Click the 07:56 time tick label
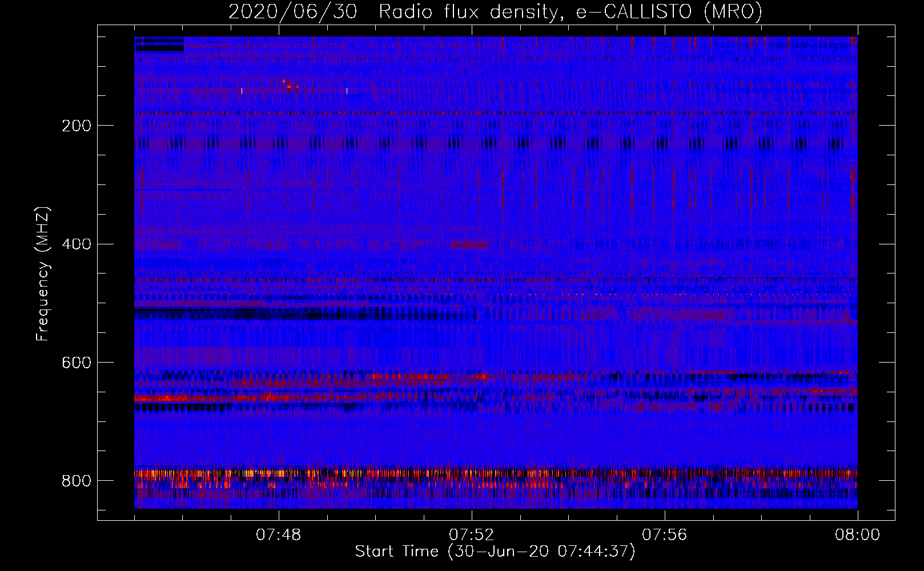Image resolution: width=924 pixels, height=571 pixels. click(x=665, y=535)
